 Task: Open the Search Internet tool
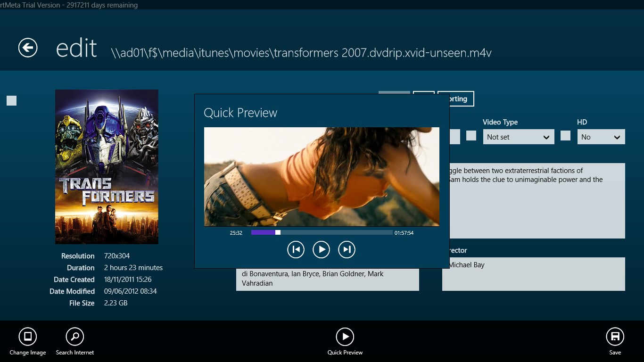(74, 337)
